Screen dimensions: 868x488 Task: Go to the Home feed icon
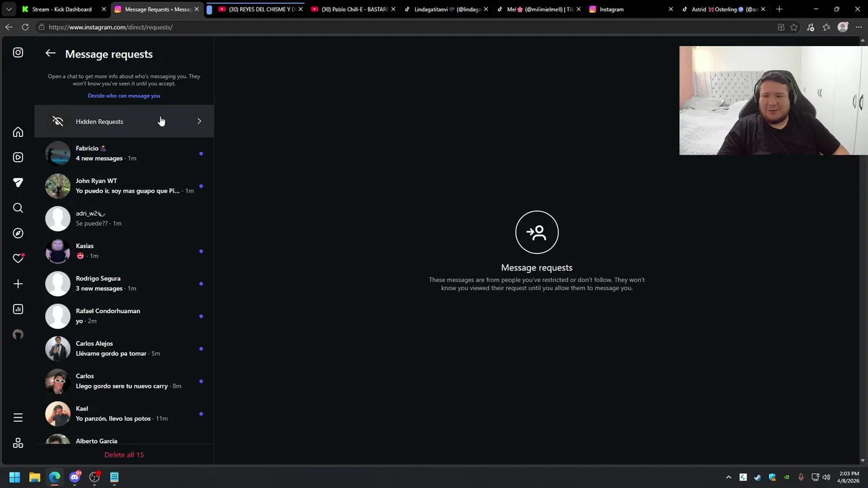click(18, 132)
